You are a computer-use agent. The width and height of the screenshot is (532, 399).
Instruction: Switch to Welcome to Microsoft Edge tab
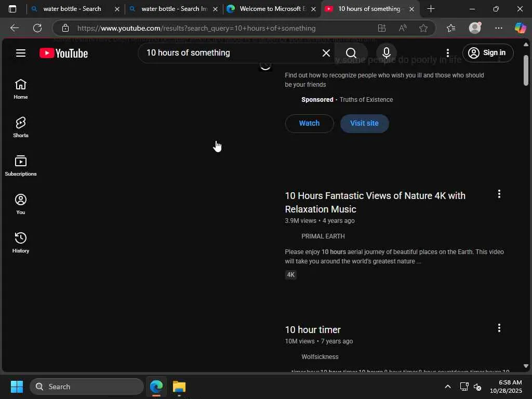click(x=272, y=9)
